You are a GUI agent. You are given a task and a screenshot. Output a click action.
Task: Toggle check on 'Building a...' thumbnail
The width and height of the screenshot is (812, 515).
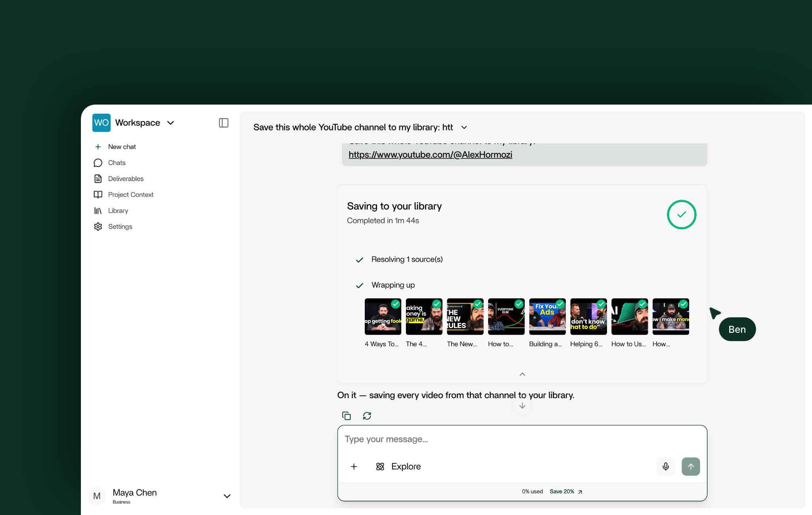560,304
